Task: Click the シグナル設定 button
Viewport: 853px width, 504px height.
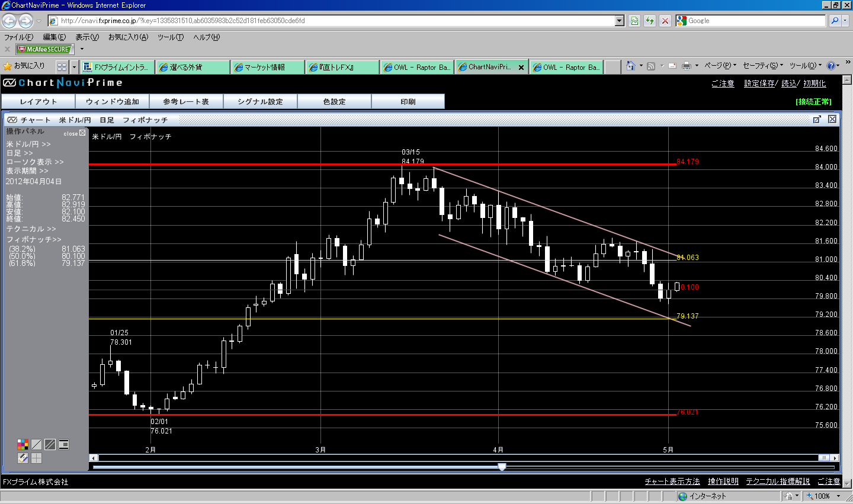Action: pyautogui.click(x=260, y=102)
